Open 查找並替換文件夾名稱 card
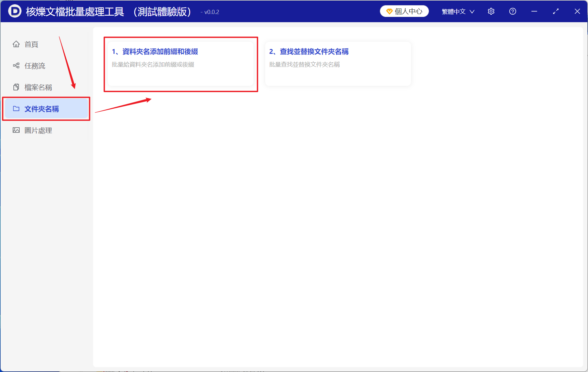The width and height of the screenshot is (588, 372). tap(338, 64)
